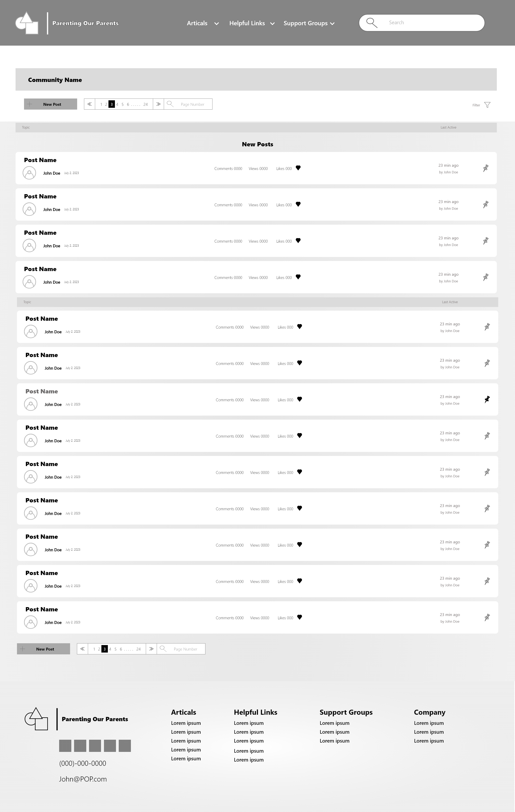This screenshot has height=812, width=515.
Task: Unpin the post with the solid black pushpin
Action: point(487,400)
